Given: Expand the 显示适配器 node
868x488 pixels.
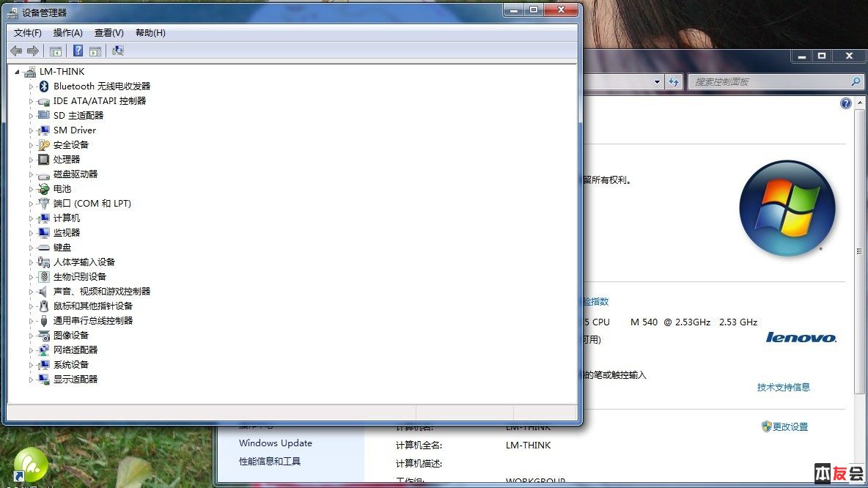Looking at the screenshot, I should (x=31, y=380).
